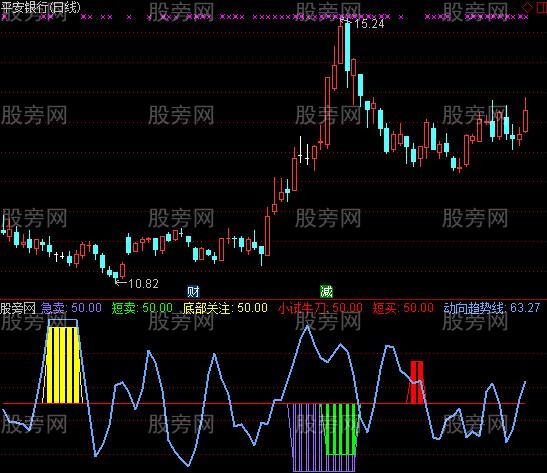Click the red 短买 signal bars
The image size is (547, 473).
click(x=417, y=382)
